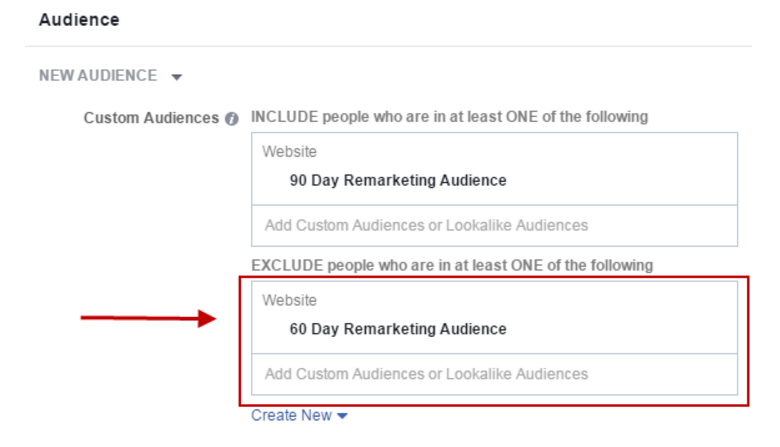Image resolution: width=780 pixels, height=447 pixels.
Task: Click the Custom Audiences label text
Action: point(151,118)
